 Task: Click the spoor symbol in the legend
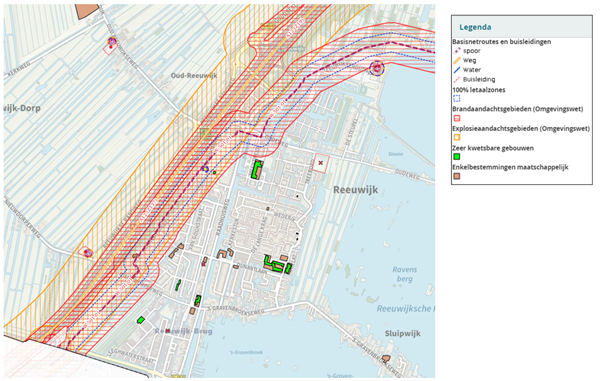(457, 51)
